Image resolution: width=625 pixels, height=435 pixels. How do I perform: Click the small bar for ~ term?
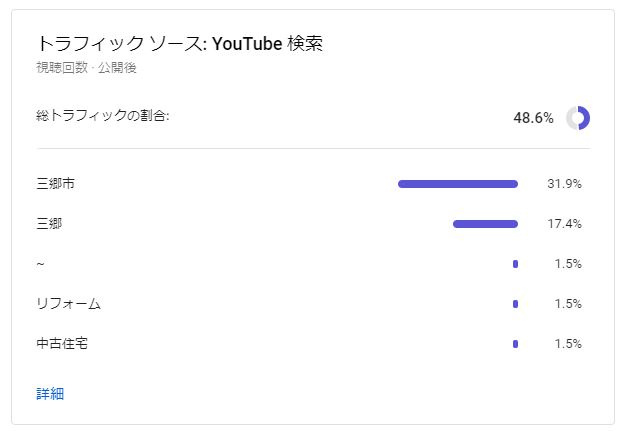pyautogui.click(x=515, y=264)
